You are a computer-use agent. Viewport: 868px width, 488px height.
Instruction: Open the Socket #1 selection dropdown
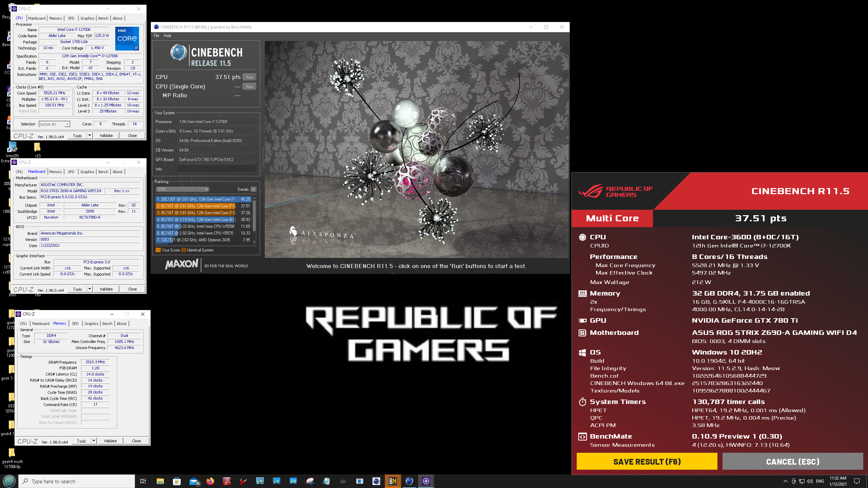point(55,124)
